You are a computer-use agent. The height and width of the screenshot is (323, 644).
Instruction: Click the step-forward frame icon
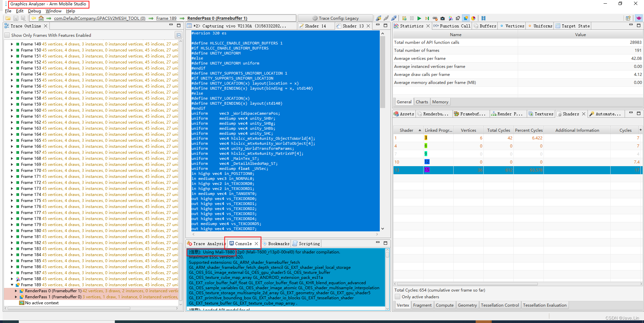click(x=428, y=18)
